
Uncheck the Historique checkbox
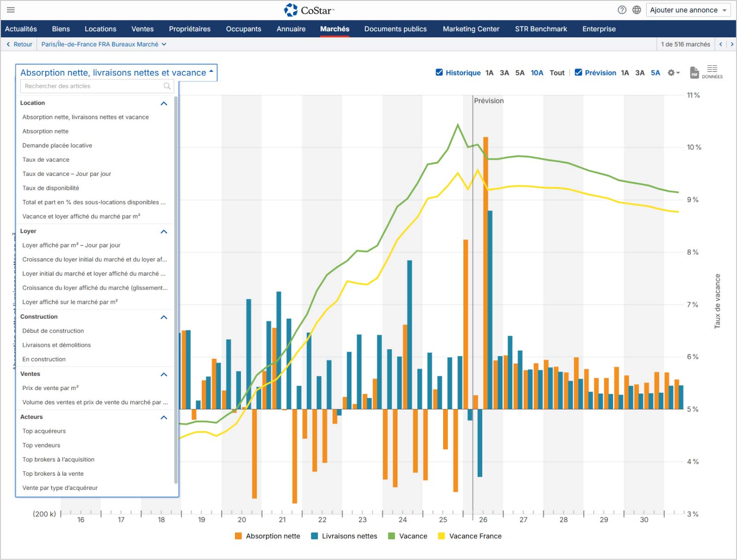coord(439,72)
